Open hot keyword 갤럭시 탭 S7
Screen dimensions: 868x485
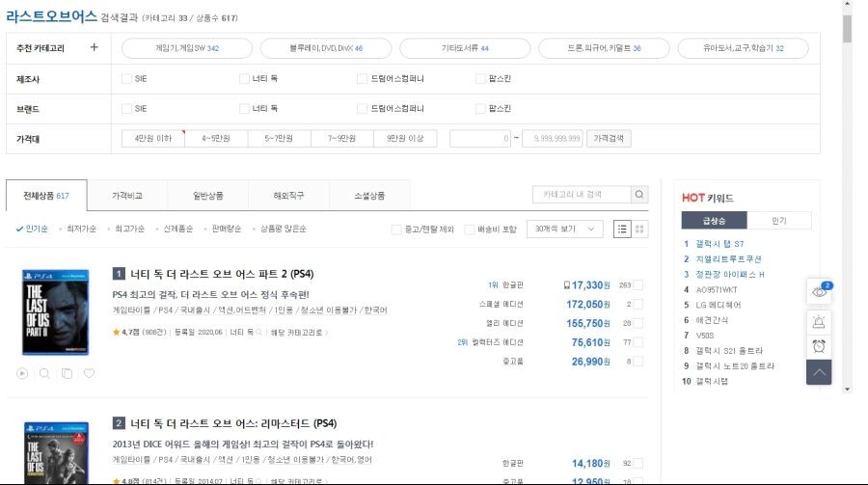pos(719,244)
